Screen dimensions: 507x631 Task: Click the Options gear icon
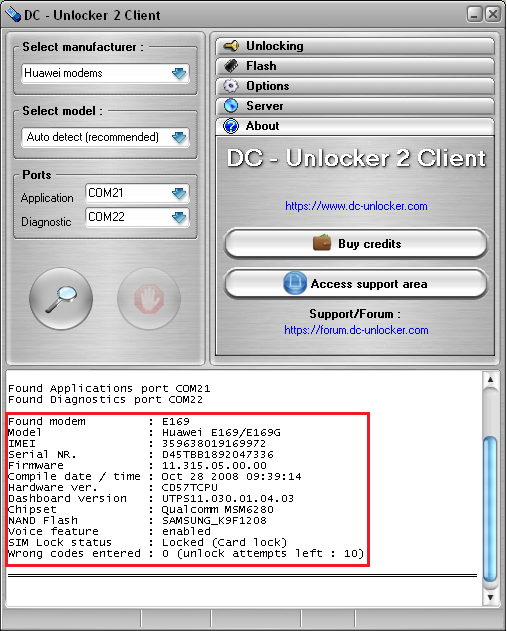[231, 86]
